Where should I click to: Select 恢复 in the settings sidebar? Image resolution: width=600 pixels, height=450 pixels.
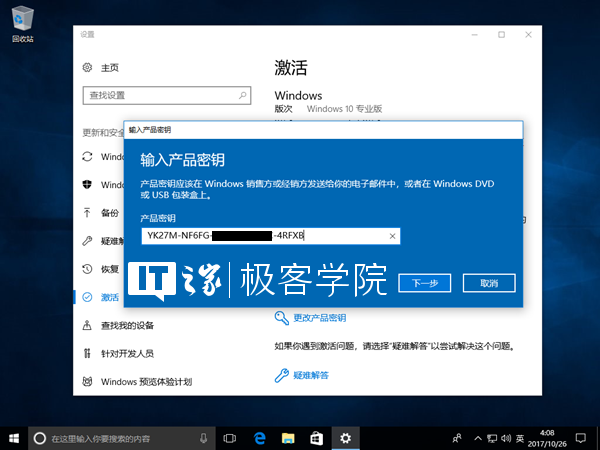pyautogui.click(x=110, y=269)
